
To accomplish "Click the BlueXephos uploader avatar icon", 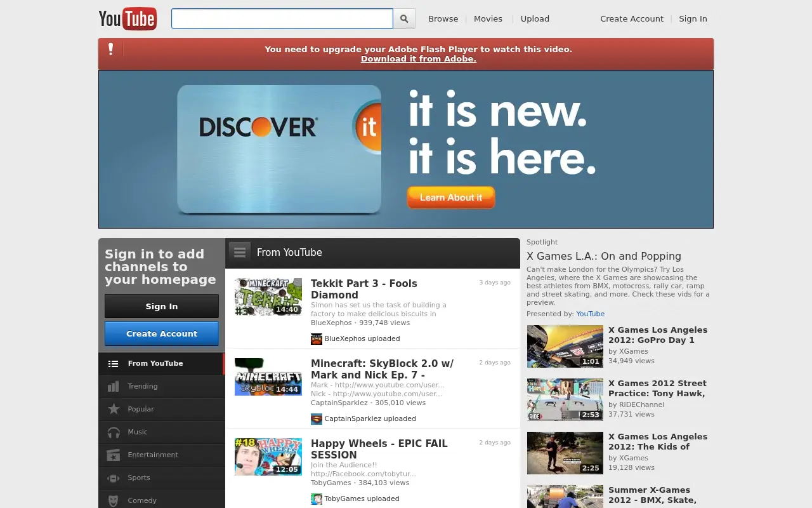I will point(317,339).
